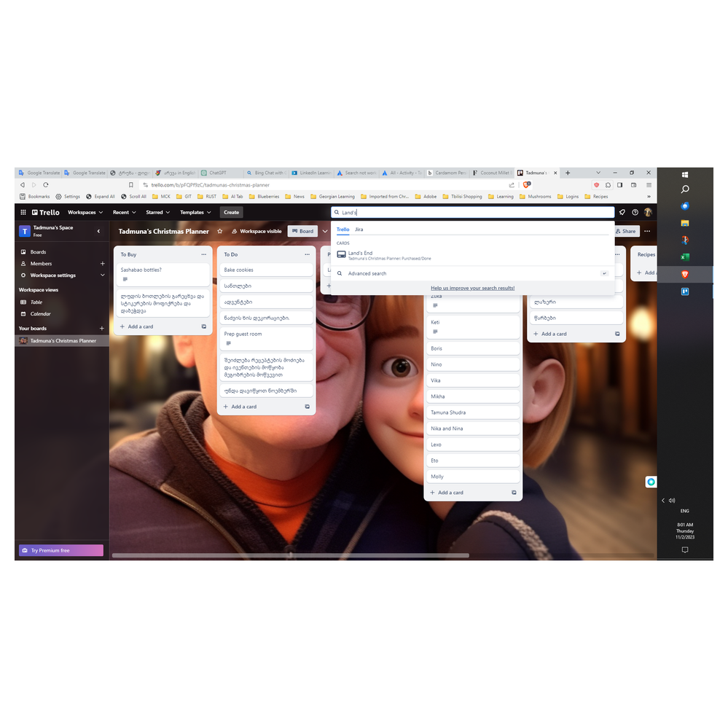
Task: Click the browser reload button
Action: coord(46,185)
